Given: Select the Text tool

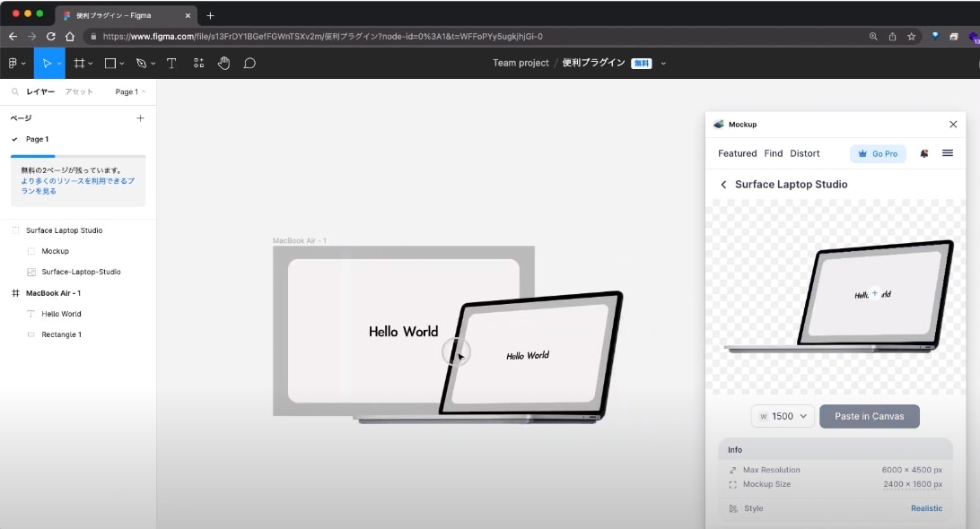Looking at the screenshot, I should [171, 63].
